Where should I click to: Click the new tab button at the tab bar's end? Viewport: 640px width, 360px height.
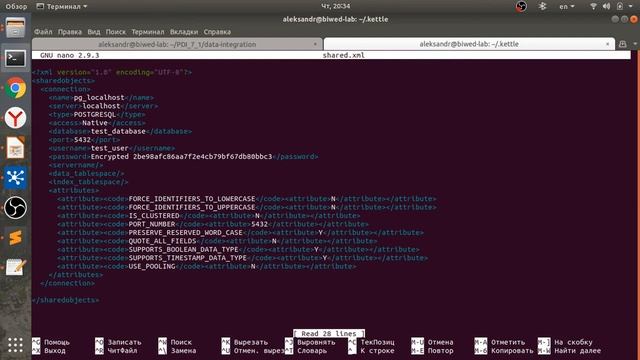click(622, 44)
